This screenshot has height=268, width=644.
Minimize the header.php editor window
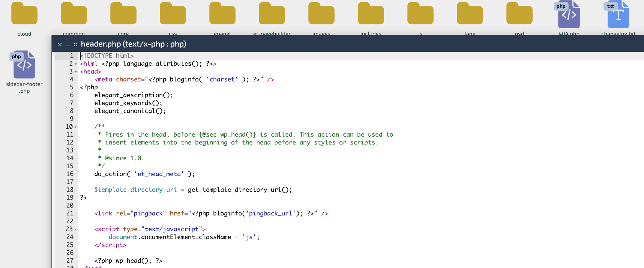tap(68, 45)
